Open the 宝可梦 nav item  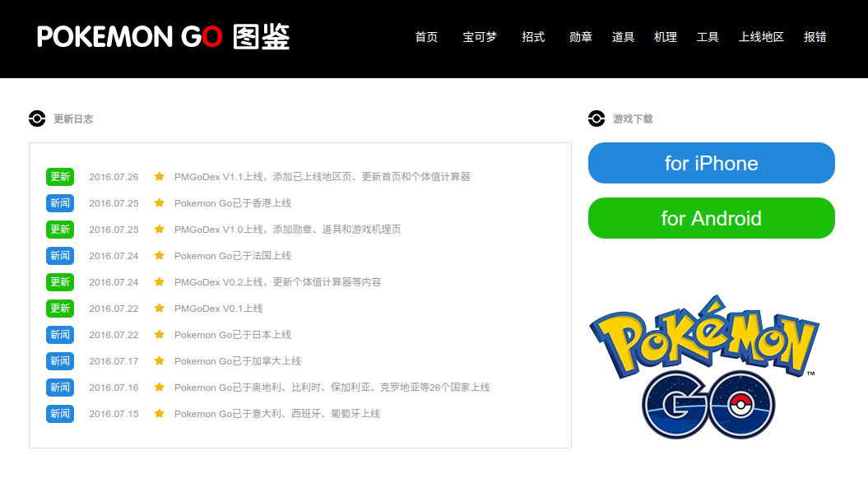480,37
